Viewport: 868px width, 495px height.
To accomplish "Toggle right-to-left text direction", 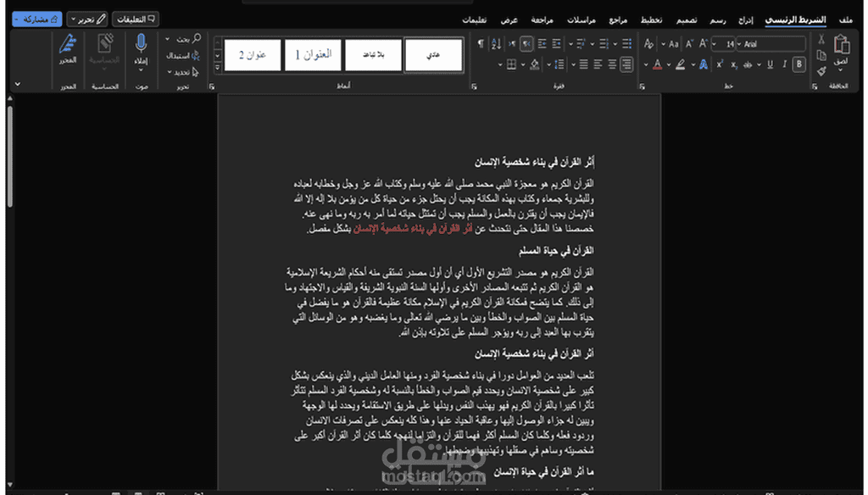I will (x=526, y=43).
